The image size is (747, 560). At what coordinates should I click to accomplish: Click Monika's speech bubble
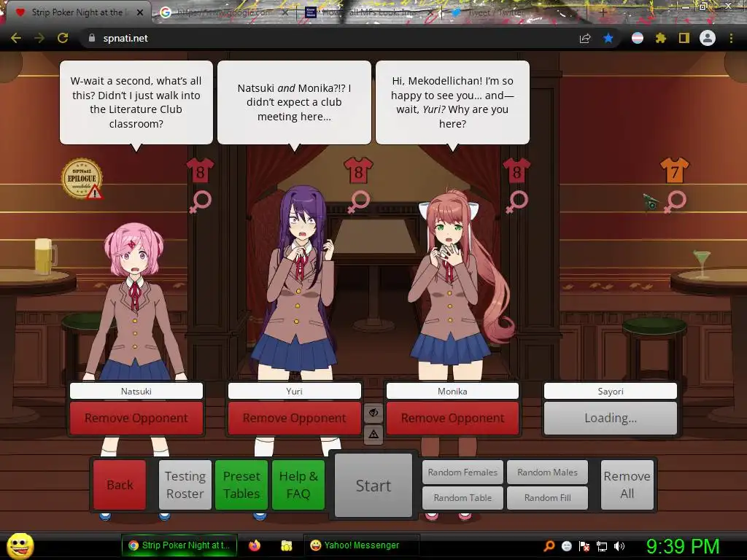(x=452, y=102)
